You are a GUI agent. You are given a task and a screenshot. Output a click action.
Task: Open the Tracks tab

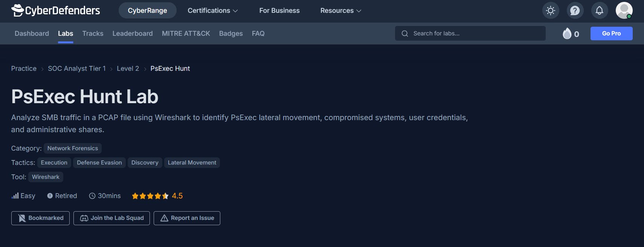[x=93, y=34]
